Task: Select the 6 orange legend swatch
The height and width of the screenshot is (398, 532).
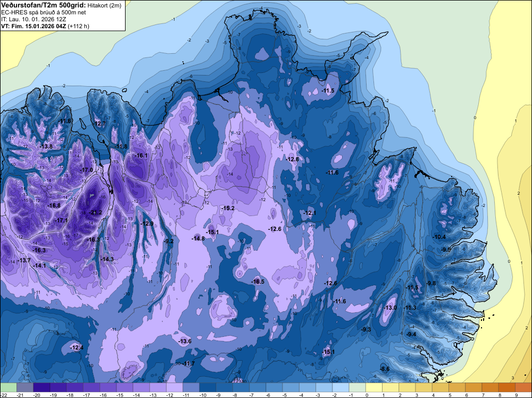Action: (474, 388)
